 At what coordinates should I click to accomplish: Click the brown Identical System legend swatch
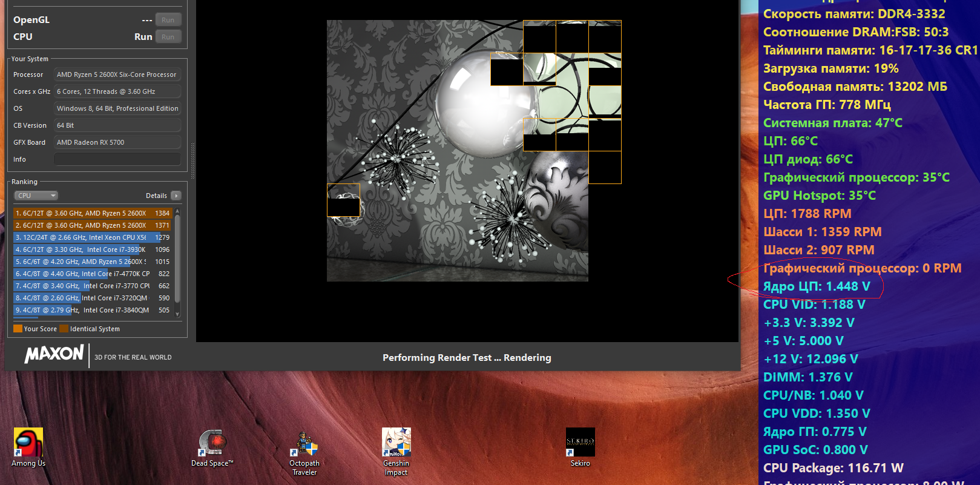point(64,329)
